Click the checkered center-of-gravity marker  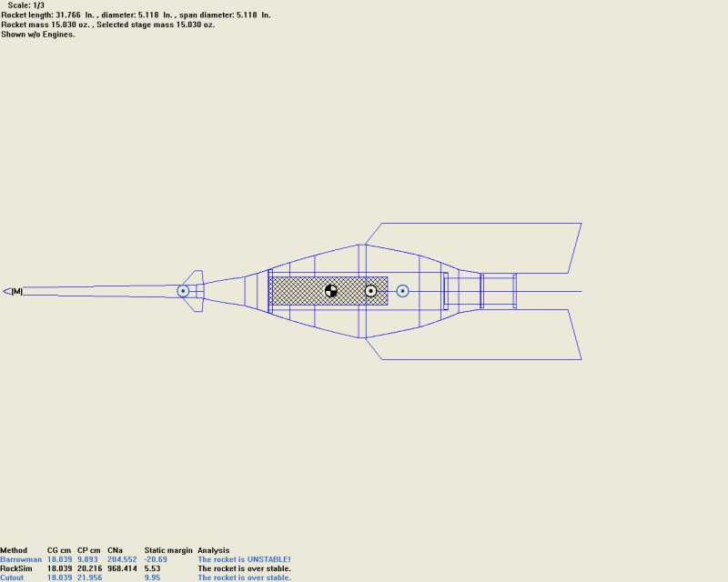[331, 291]
